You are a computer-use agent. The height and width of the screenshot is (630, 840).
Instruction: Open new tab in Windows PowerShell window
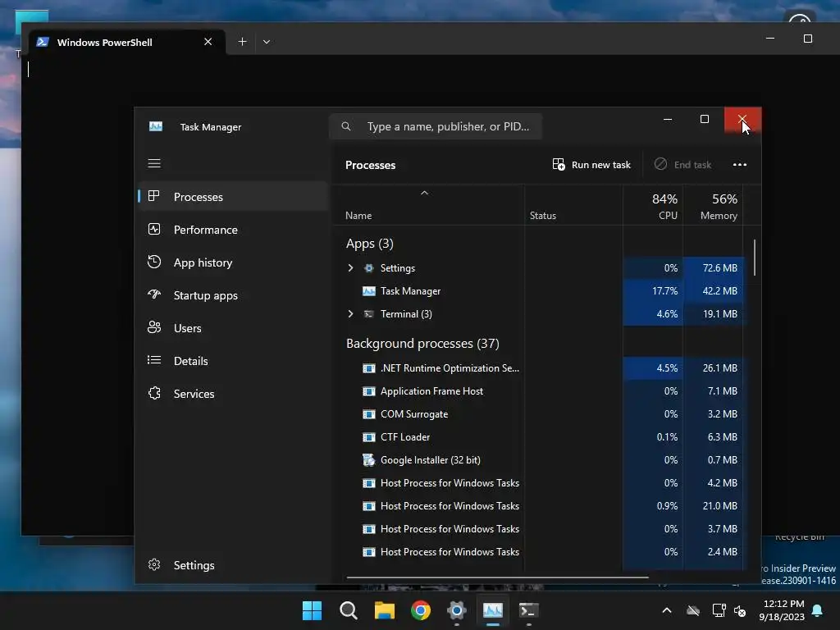point(242,42)
